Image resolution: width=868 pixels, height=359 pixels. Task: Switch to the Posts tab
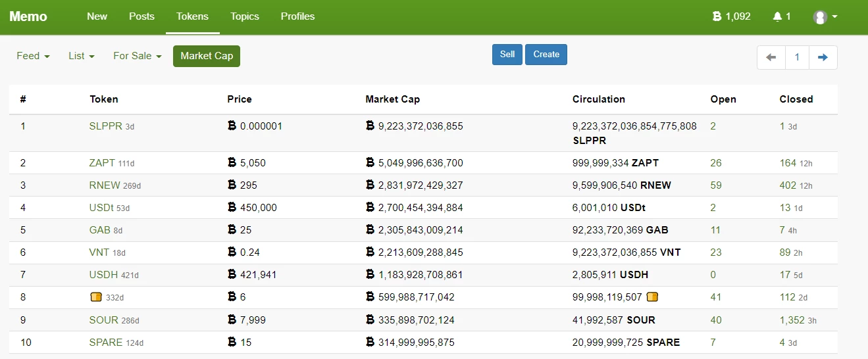point(141,16)
